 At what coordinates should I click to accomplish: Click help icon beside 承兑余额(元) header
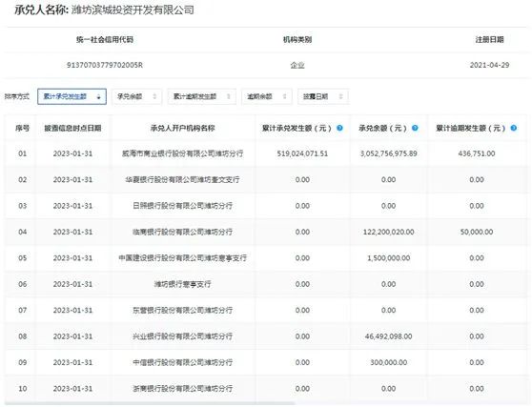[x=415, y=128]
